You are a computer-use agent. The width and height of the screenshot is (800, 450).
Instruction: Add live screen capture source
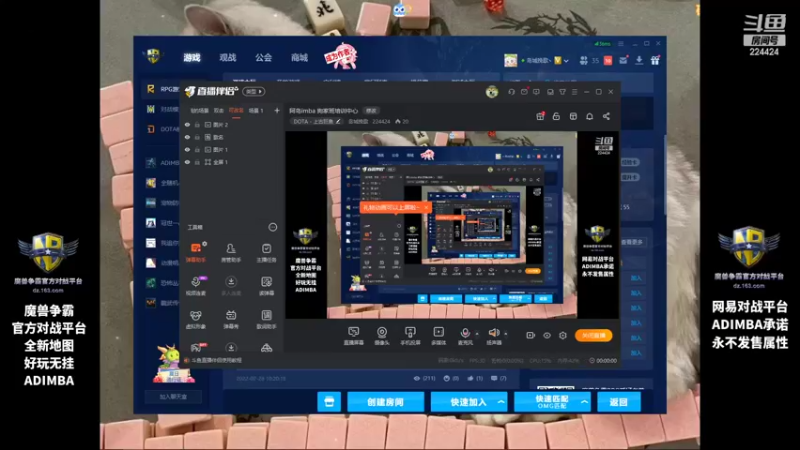pos(354,336)
